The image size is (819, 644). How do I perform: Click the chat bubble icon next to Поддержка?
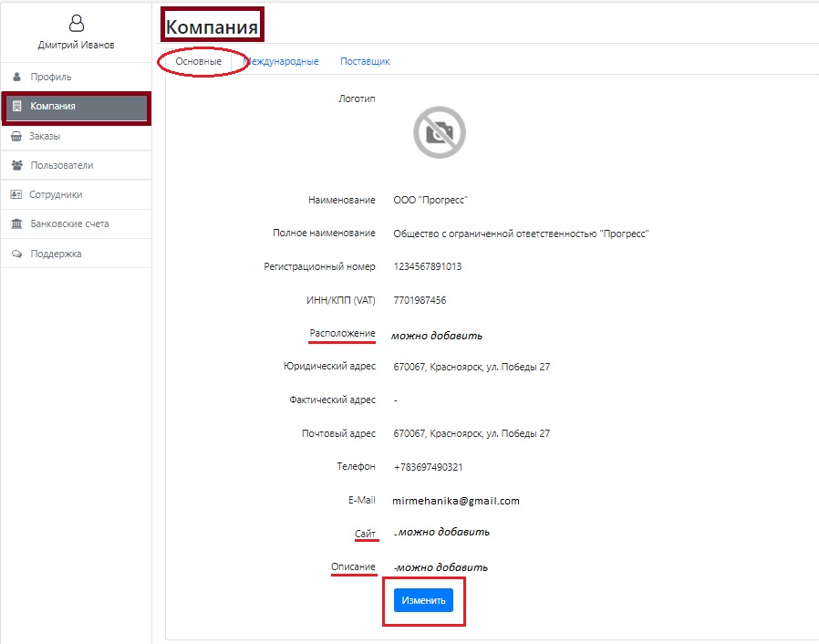point(16,254)
